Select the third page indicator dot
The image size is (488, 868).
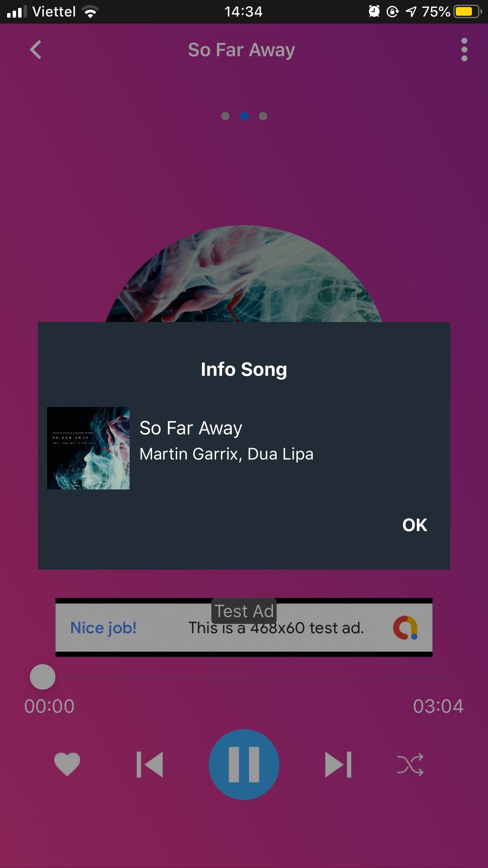[x=263, y=116]
